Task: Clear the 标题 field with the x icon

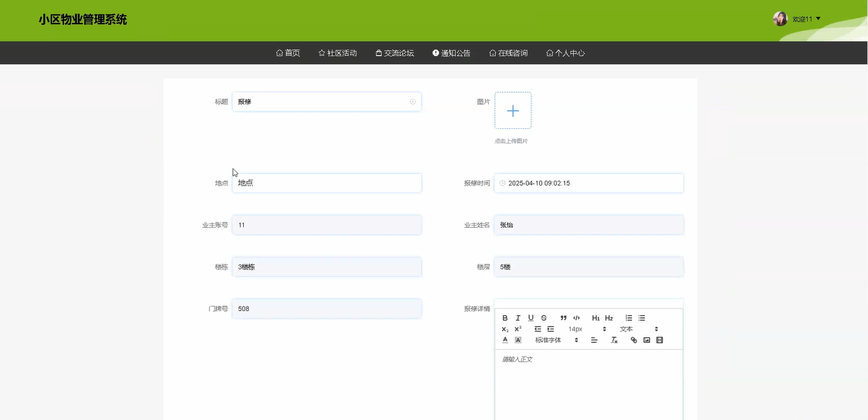Action: point(413,101)
